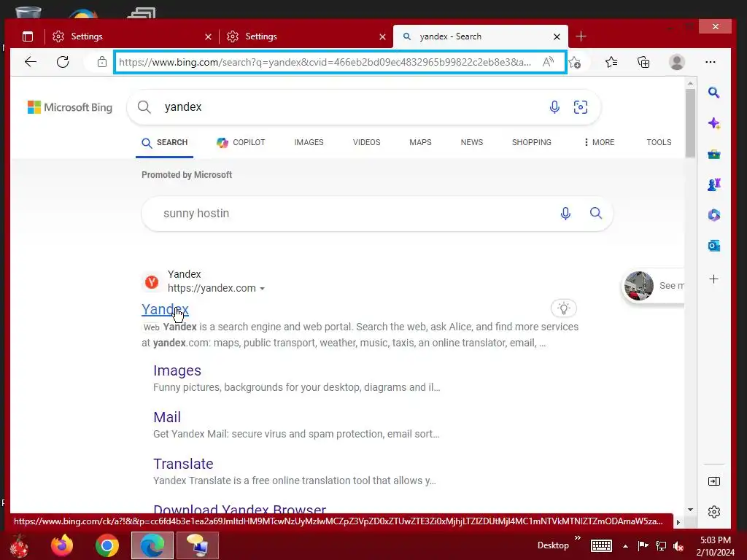Screen dimensions: 747x560
Task: Submit the promoted sunny hostin search
Action: [x=596, y=214]
